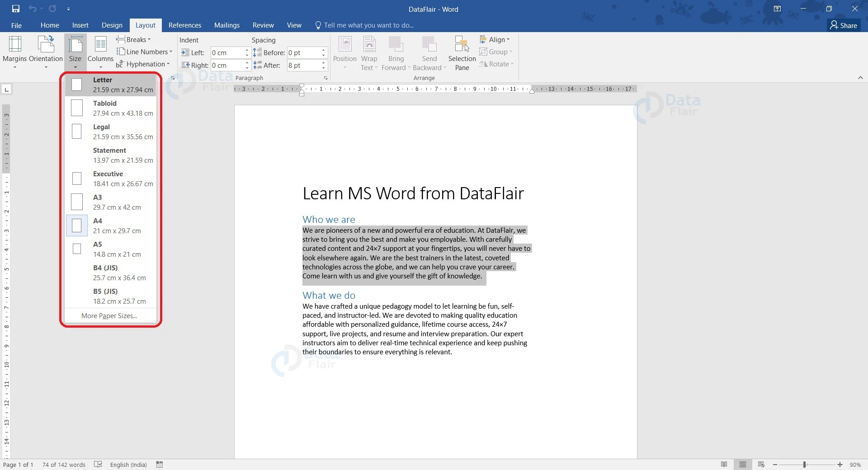Select the Wrap Text tool
The height and width of the screenshot is (470, 868).
coord(369,52)
